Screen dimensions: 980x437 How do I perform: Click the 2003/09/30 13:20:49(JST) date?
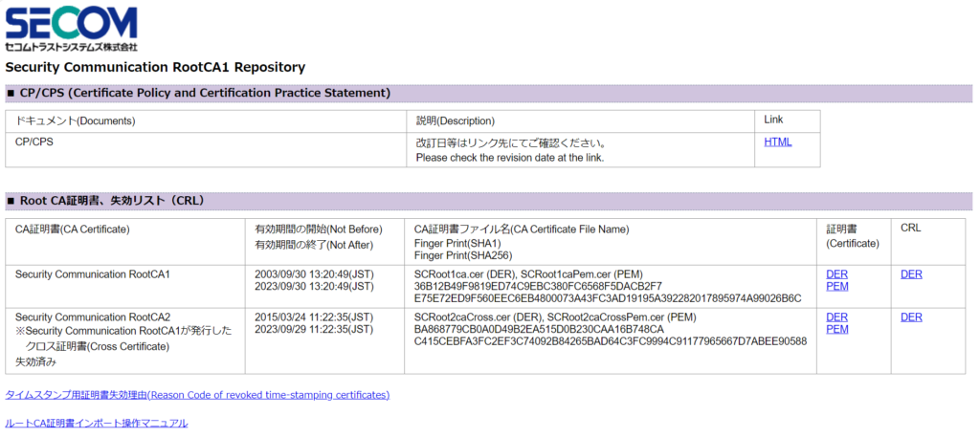(314, 274)
